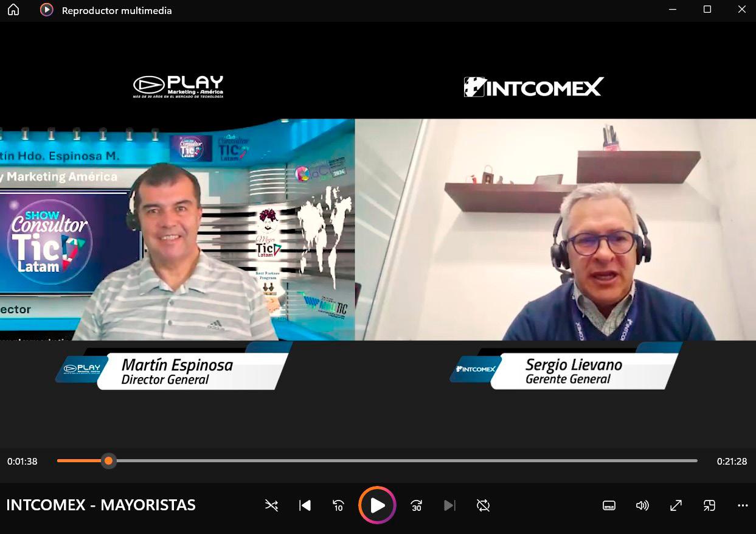Toggle shuffle playback

click(271, 505)
